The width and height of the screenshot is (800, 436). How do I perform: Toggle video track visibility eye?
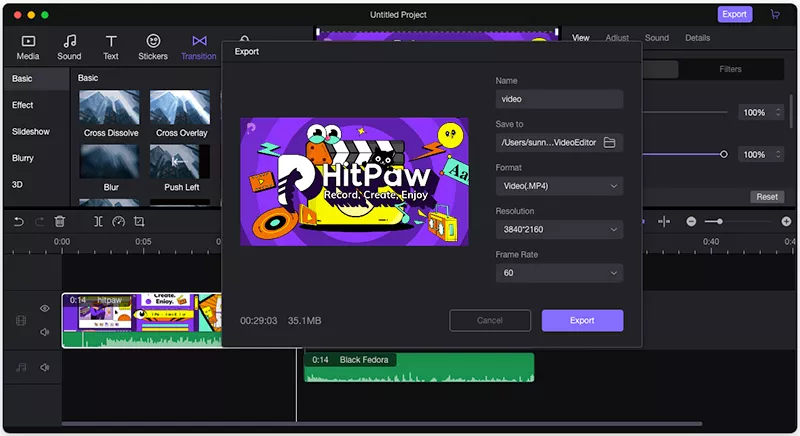[x=45, y=308]
